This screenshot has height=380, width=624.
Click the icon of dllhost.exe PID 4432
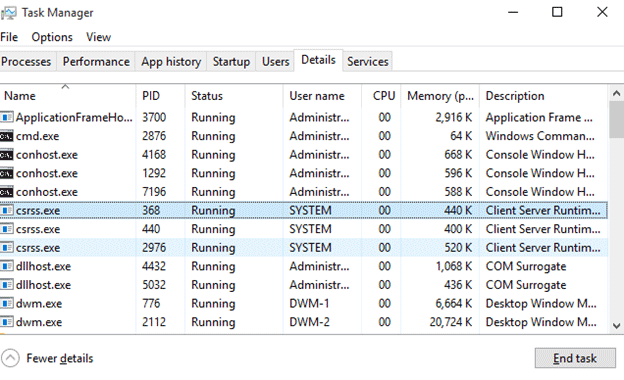click(7, 266)
